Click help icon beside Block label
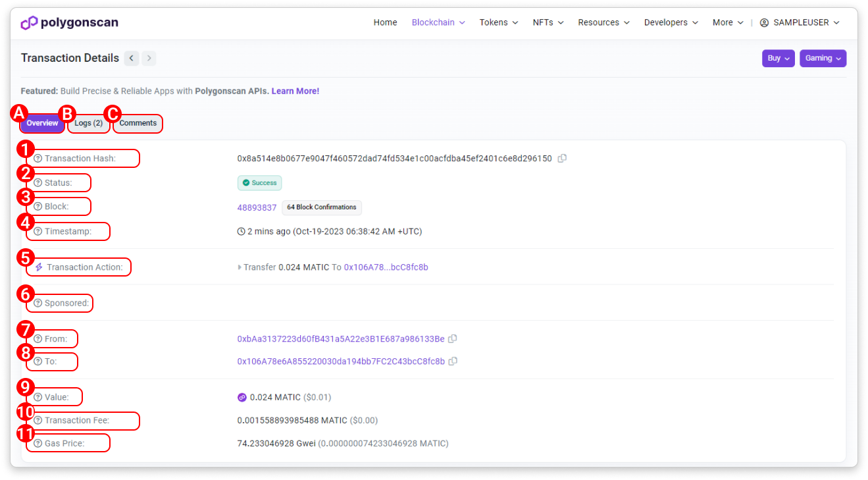 coord(38,207)
